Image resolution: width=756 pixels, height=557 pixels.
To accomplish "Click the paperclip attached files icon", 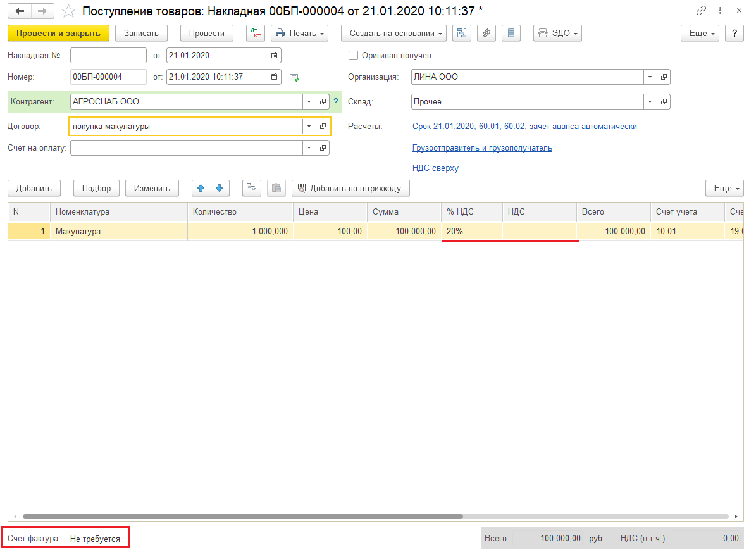I will 486,34.
